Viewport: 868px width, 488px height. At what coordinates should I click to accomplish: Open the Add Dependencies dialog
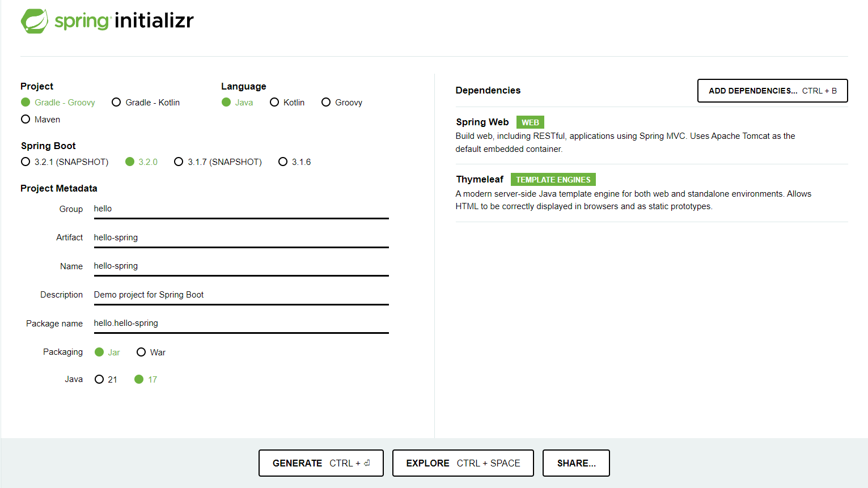pos(773,91)
